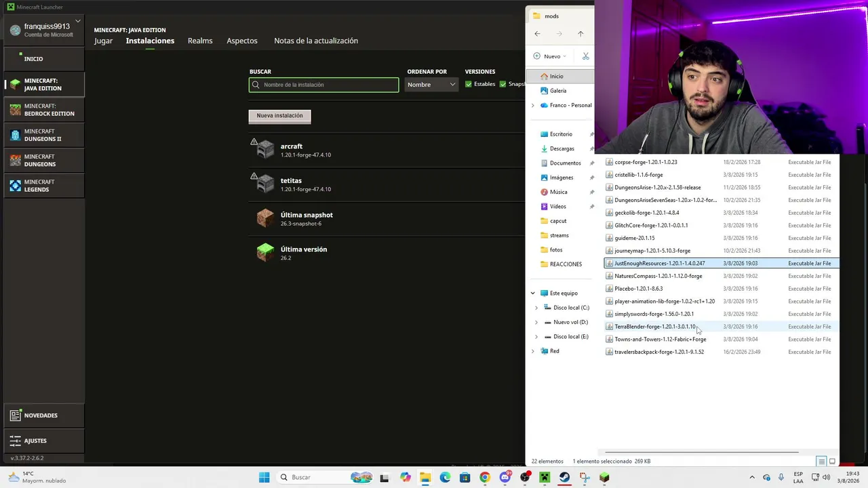Click the Cut scissors icon in Explorer
The height and width of the screenshot is (488, 868).
point(586,56)
